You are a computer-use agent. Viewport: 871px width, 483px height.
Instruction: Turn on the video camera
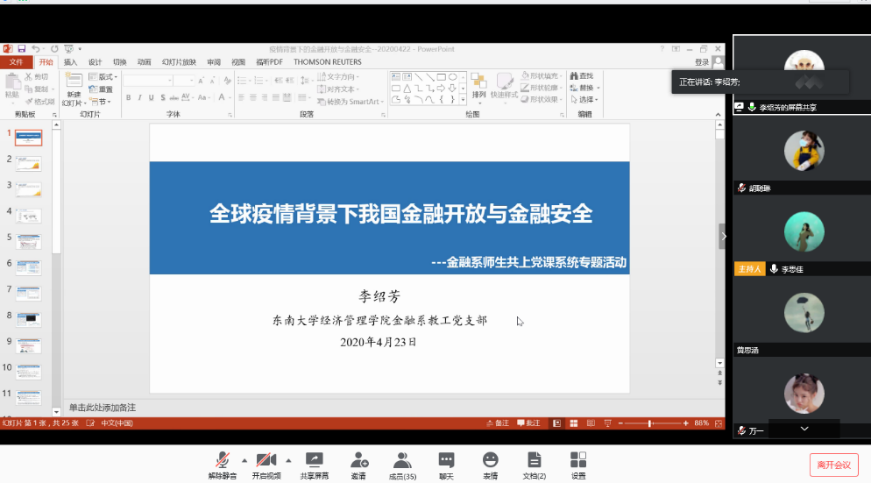(x=265, y=462)
